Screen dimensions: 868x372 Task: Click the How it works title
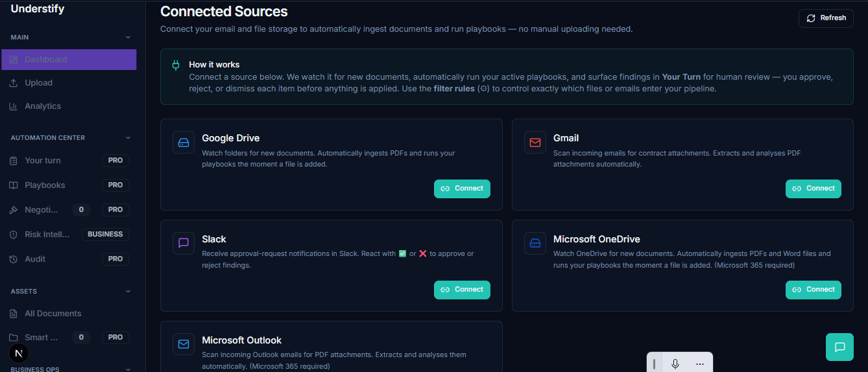(x=214, y=65)
